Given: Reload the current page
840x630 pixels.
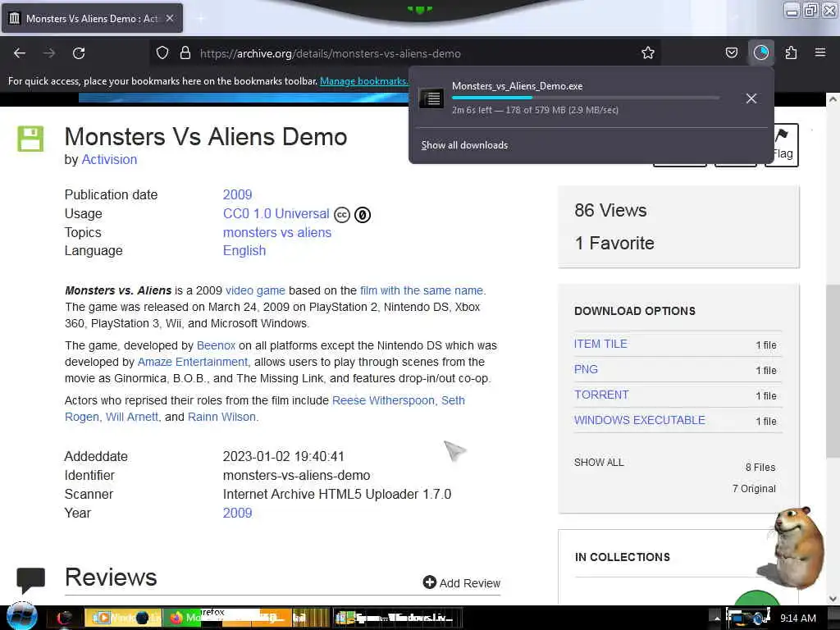Looking at the screenshot, I should [79, 53].
